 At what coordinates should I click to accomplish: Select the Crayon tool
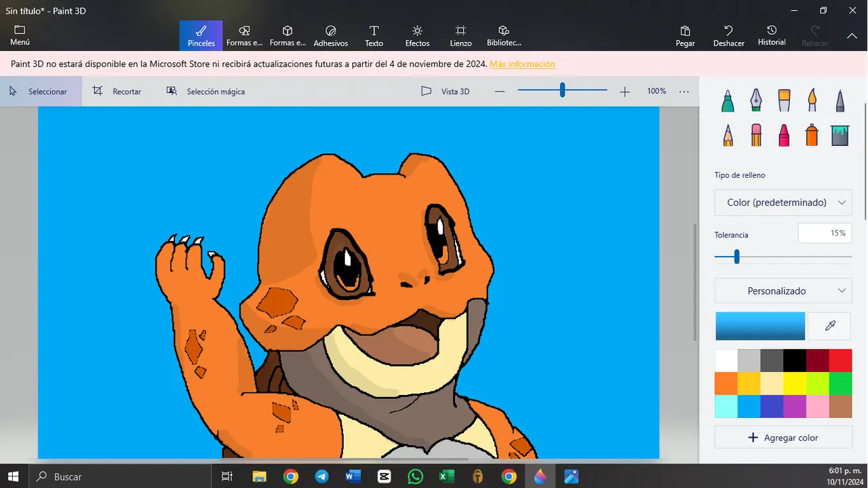[x=784, y=135]
